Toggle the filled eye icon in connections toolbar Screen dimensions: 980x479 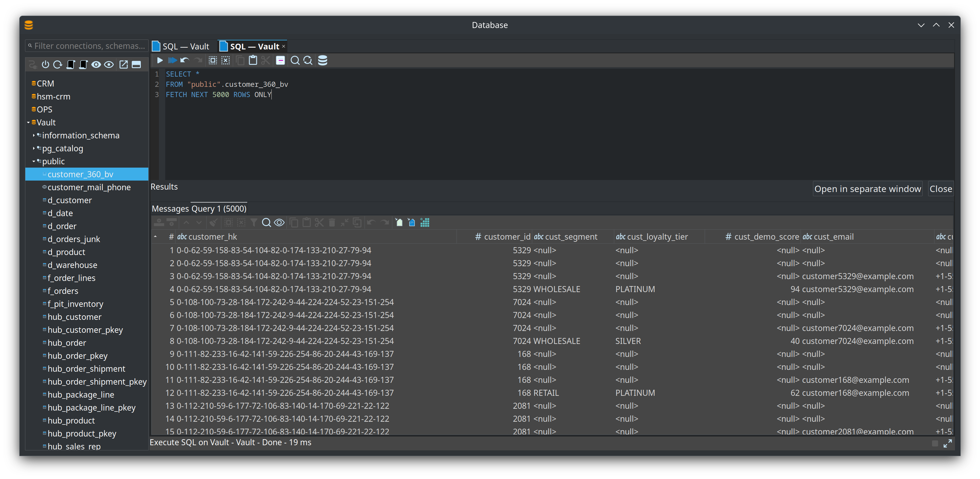96,64
